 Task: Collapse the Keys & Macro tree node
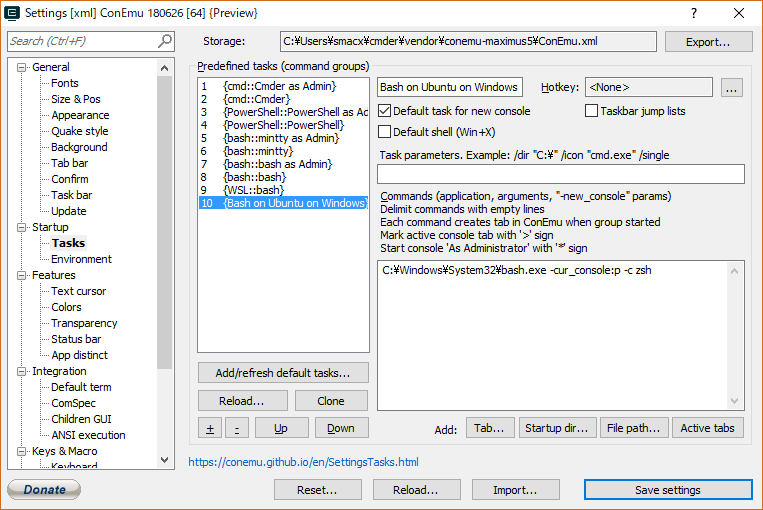coord(21,452)
